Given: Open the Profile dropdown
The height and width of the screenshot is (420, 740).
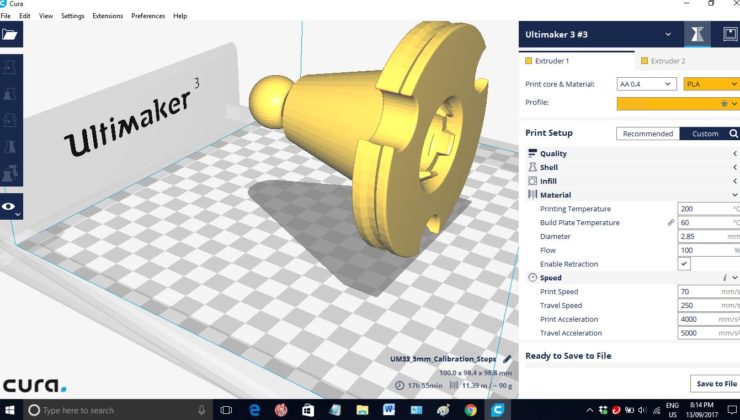Looking at the screenshot, I should coord(678,104).
